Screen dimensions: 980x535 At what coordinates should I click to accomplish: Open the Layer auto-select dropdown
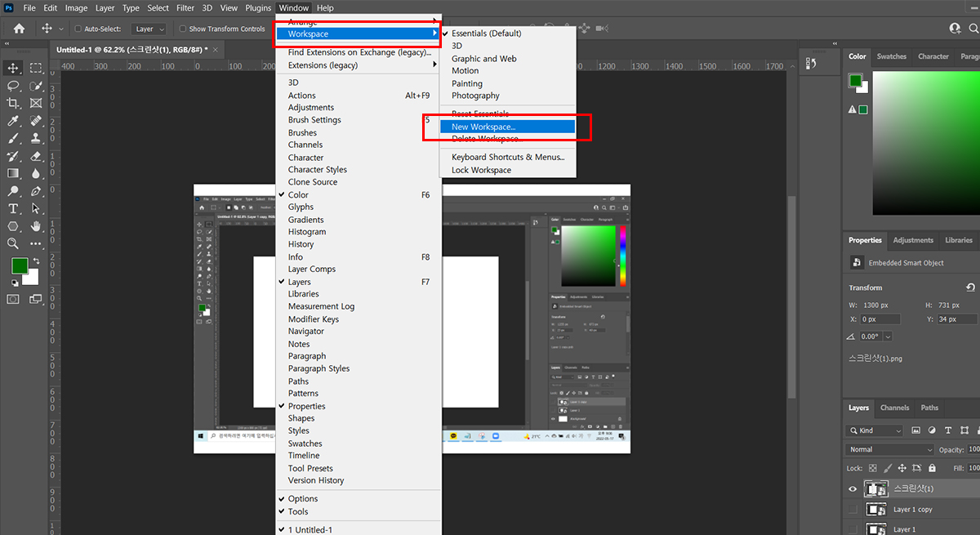149,29
